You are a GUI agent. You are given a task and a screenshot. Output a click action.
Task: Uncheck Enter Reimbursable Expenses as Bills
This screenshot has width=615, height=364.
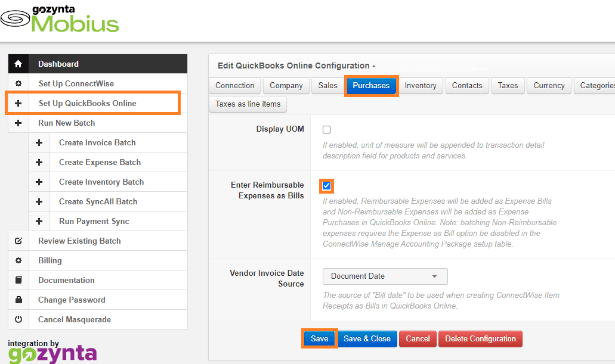(x=326, y=186)
